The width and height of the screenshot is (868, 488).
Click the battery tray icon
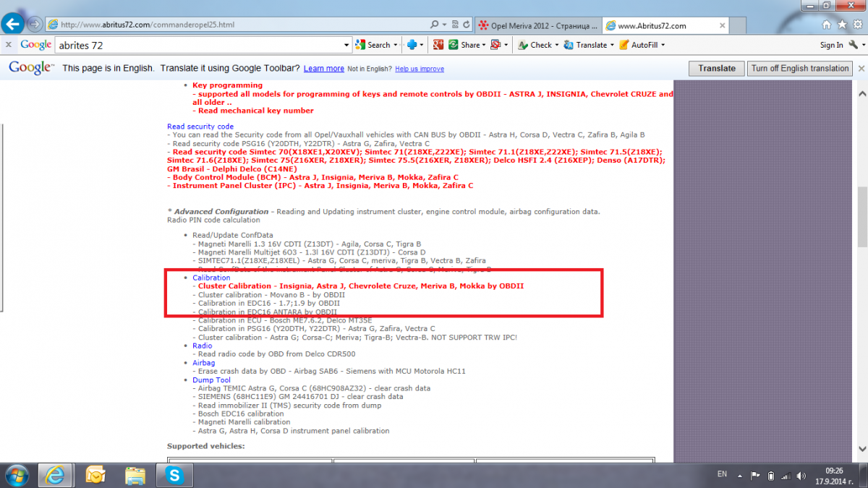click(770, 475)
